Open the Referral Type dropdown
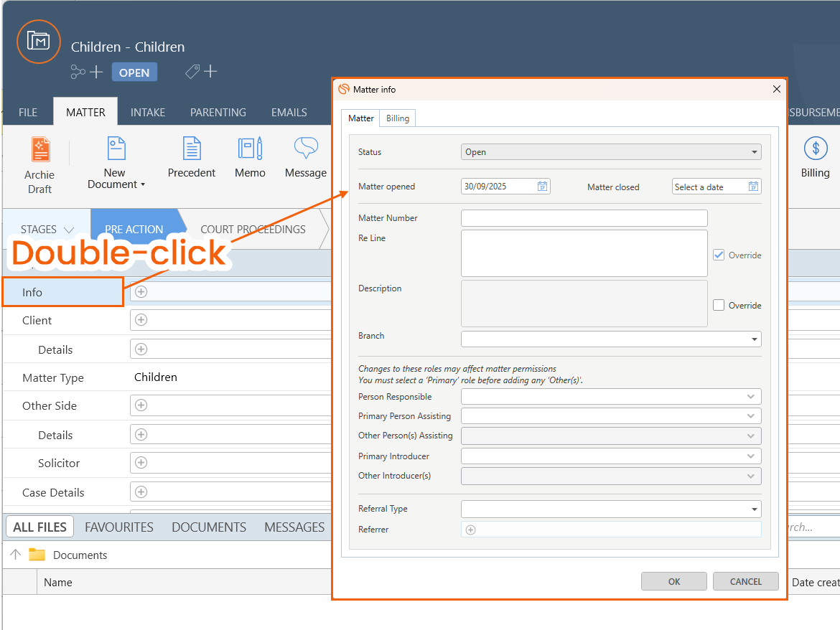This screenshot has width=840, height=630. coord(754,509)
